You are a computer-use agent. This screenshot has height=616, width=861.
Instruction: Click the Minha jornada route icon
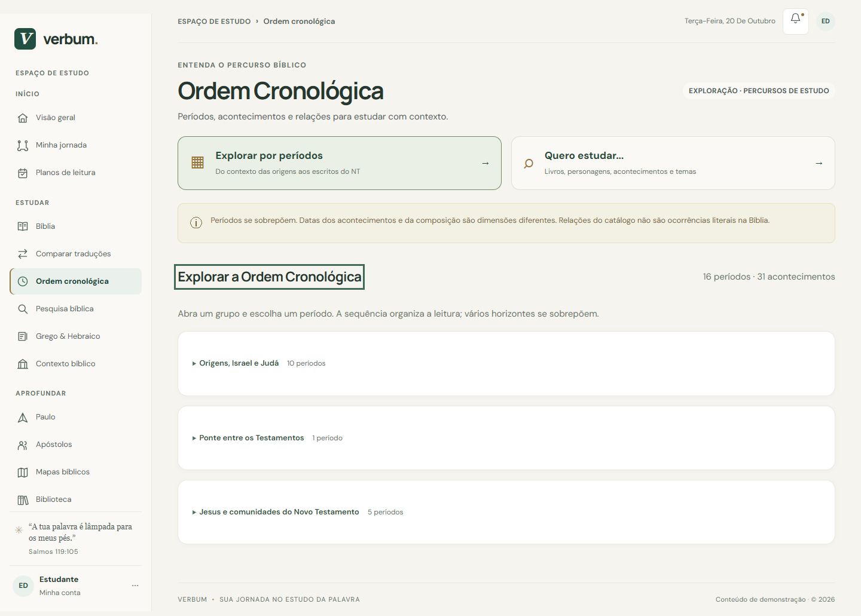23,145
